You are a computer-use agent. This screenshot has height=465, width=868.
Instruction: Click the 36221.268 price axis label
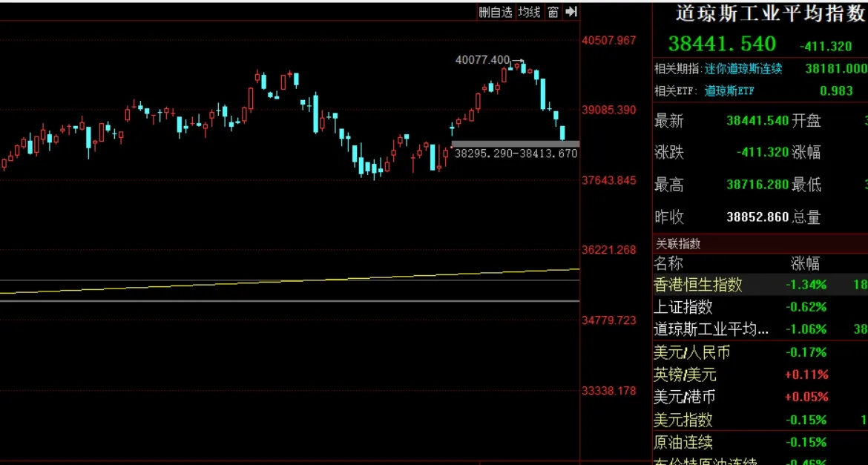609,250
